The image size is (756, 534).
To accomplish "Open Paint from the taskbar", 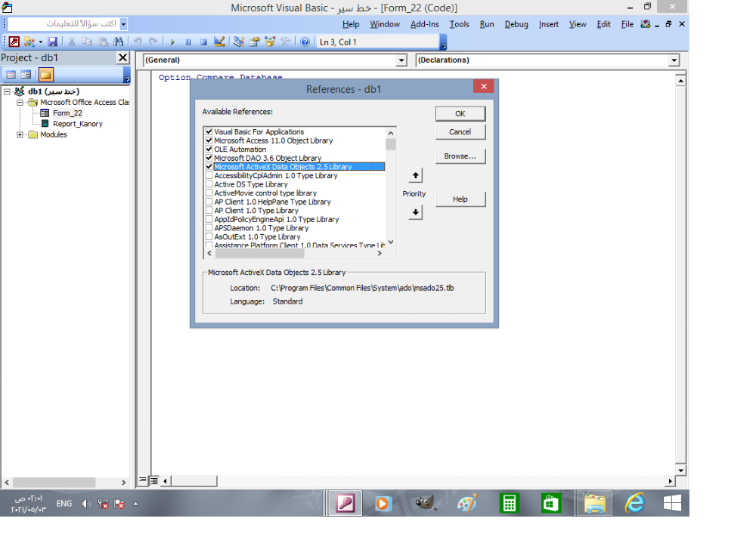I will (466, 503).
